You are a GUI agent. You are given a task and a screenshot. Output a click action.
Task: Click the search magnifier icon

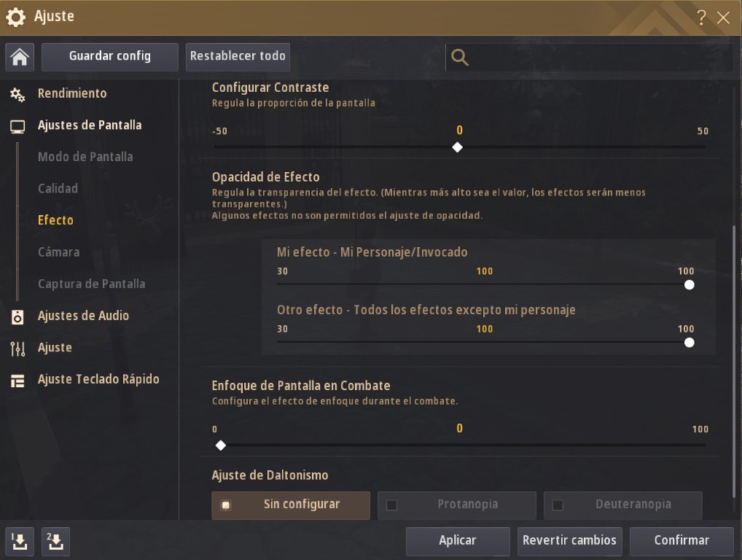coord(459,57)
